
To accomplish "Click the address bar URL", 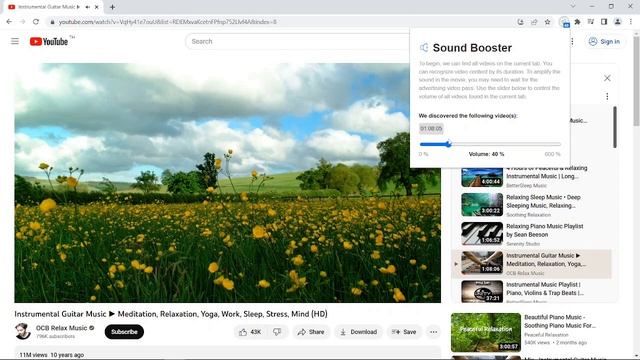I will pos(167,22).
